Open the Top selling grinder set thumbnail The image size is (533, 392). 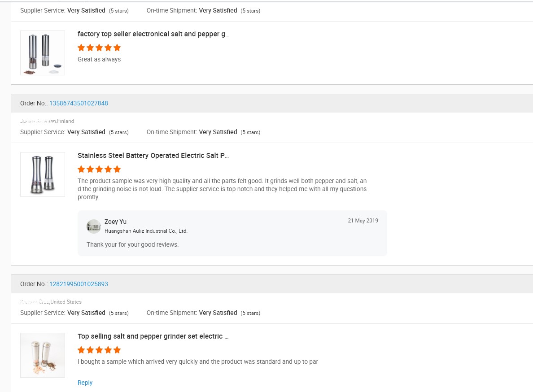click(43, 355)
